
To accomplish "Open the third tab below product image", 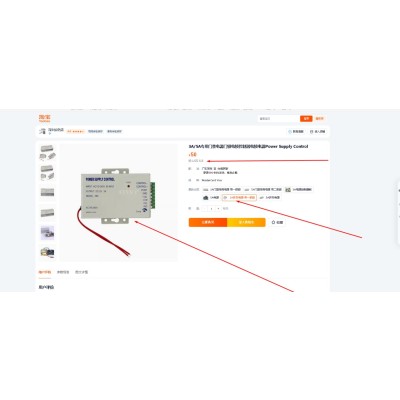I will [x=81, y=272].
